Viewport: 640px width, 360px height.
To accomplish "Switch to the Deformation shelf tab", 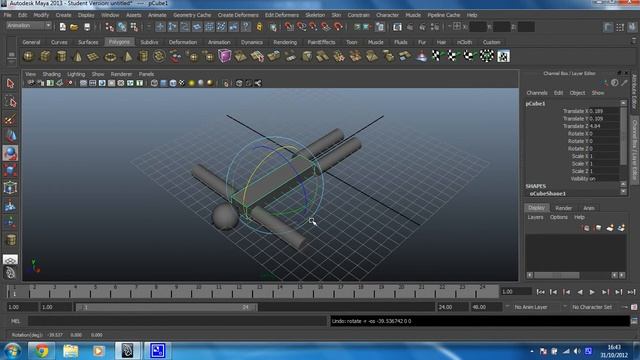I will 183,42.
